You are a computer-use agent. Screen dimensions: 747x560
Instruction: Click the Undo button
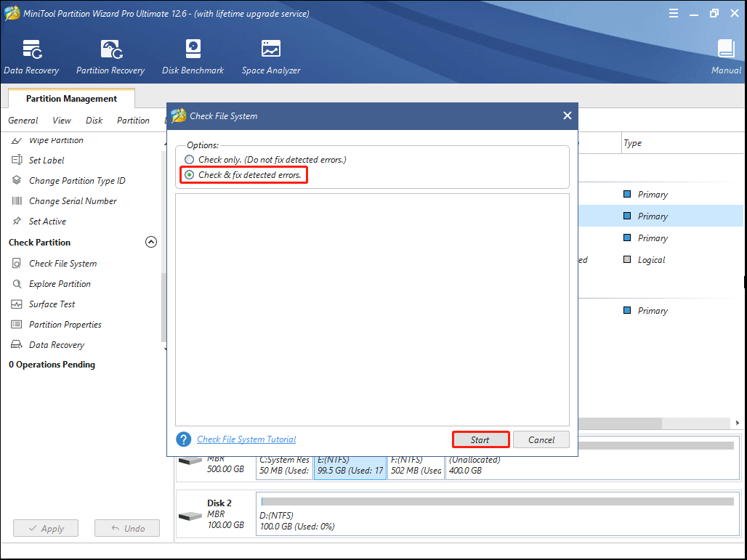pyautogui.click(x=127, y=528)
